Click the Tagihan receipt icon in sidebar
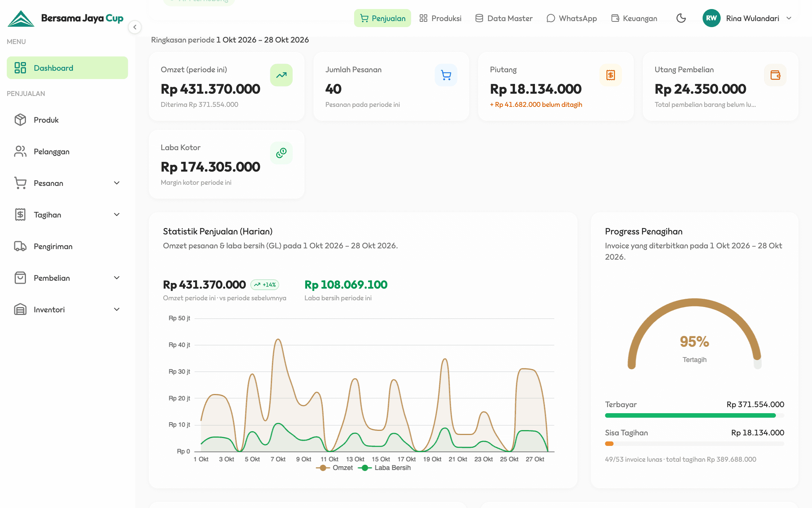The height and width of the screenshot is (508, 812). tap(20, 214)
